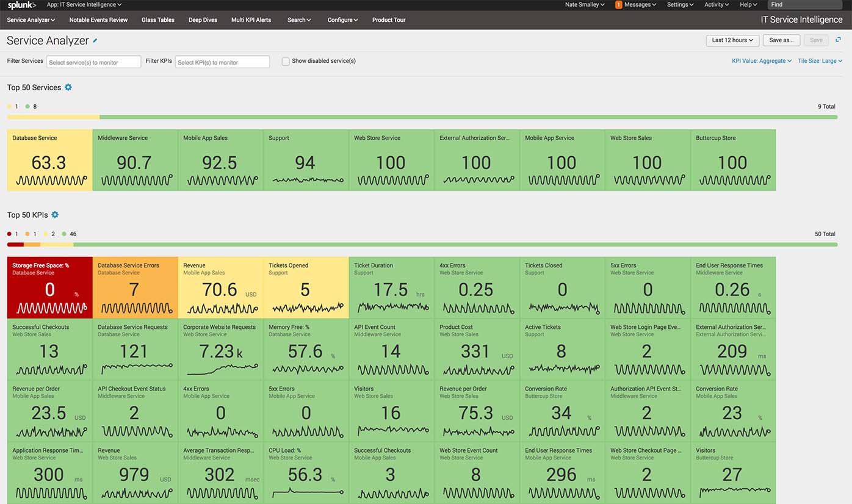The height and width of the screenshot is (504, 852).
Task: Open Last 12 hours time range picker
Action: point(732,40)
